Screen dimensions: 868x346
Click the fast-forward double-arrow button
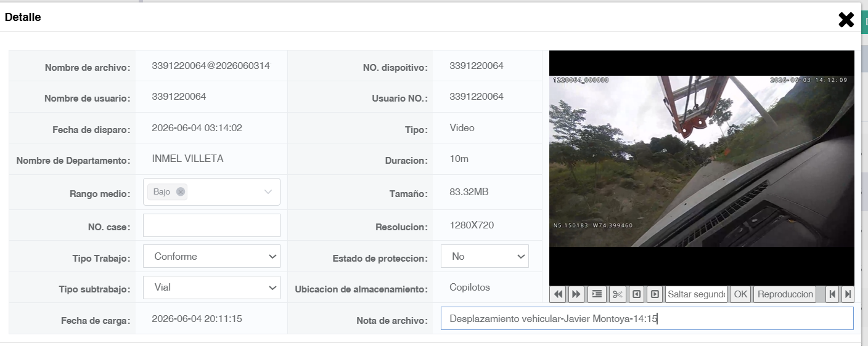click(576, 294)
